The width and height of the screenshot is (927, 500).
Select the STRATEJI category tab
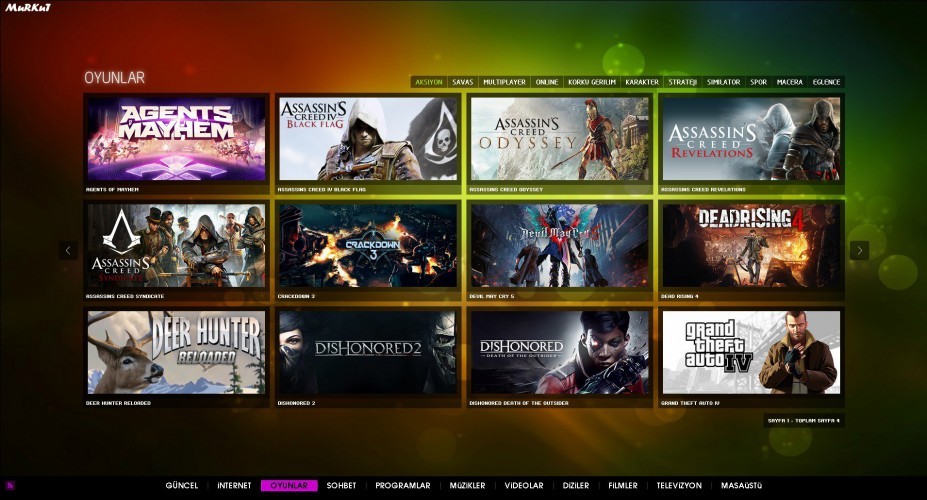tap(683, 82)
